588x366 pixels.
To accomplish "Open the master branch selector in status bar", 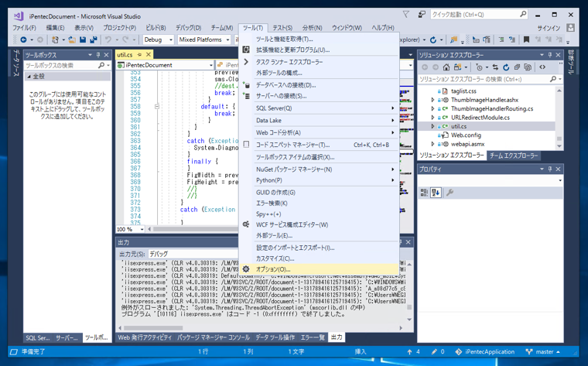I will tap(543, 352).
